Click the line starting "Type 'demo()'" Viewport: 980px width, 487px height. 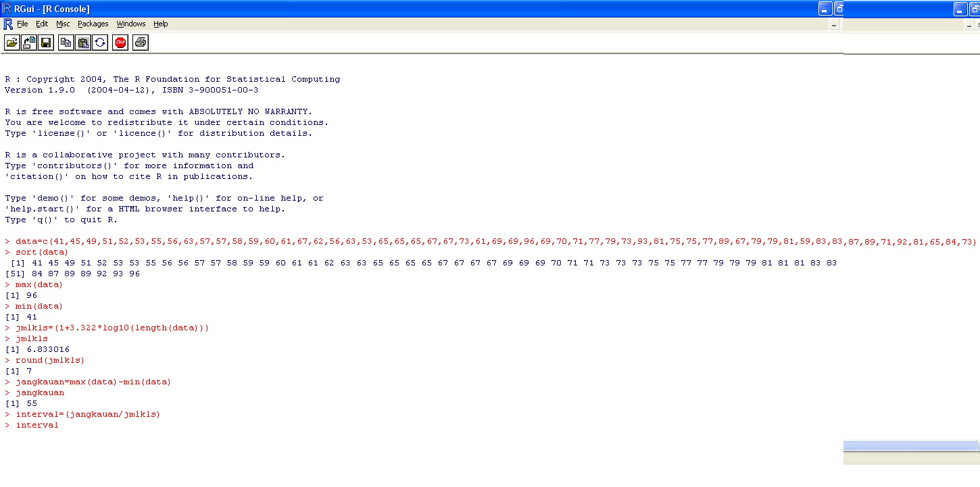pos(164,198)
